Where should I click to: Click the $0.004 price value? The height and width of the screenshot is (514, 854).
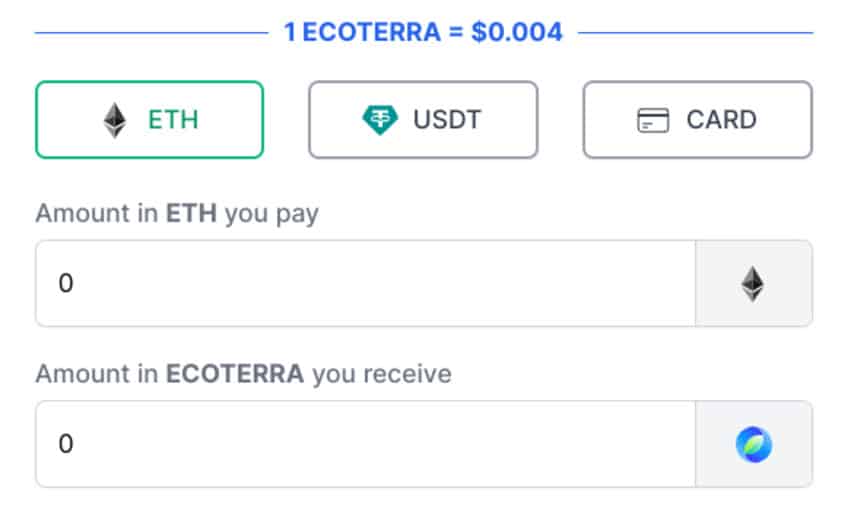(517, 33)
